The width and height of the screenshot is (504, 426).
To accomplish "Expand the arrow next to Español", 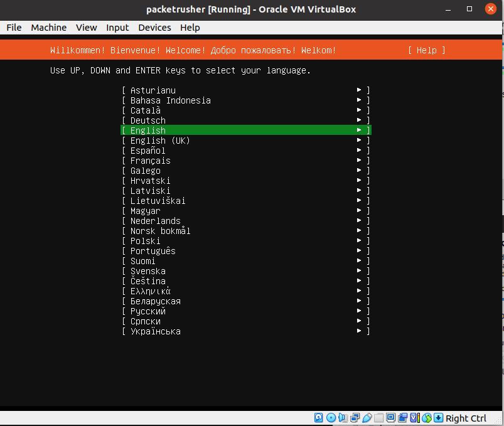I will pyautogui.click(x=359, y=151).
